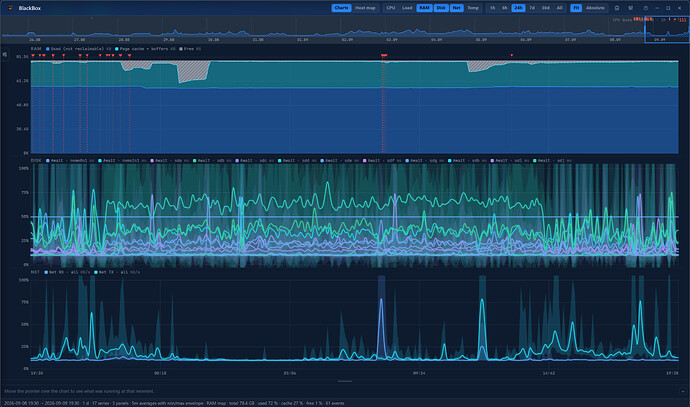Click the isolated red event marker near the right of RAM chart
The width and height of the screenshot is (690, 407).
[511, 55]
